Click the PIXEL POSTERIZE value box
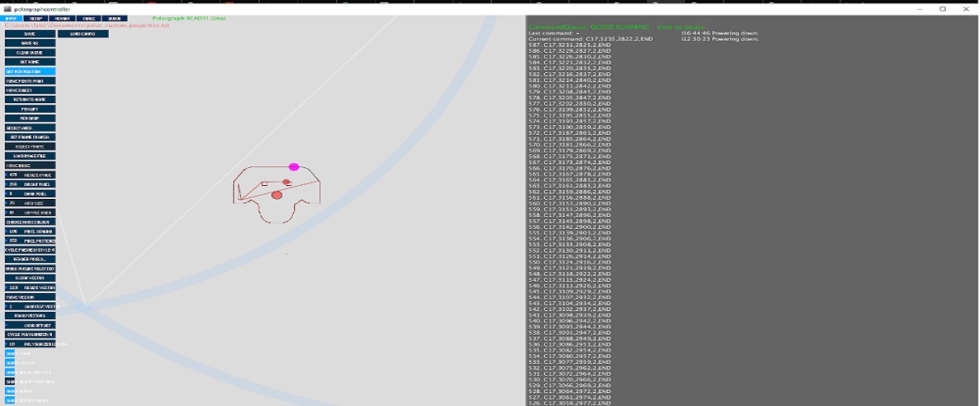Image resolution: width=980 pixels, height=406 pixels. (30, 240)
